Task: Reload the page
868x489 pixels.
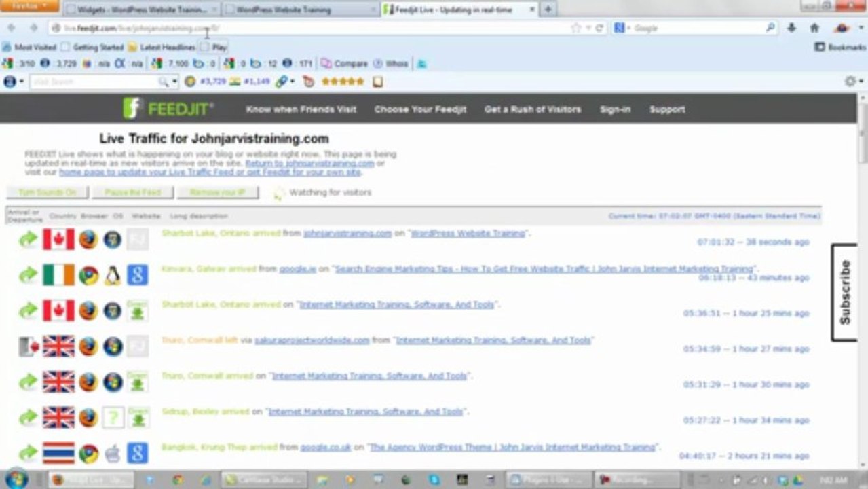Action: tap(599, 29)
